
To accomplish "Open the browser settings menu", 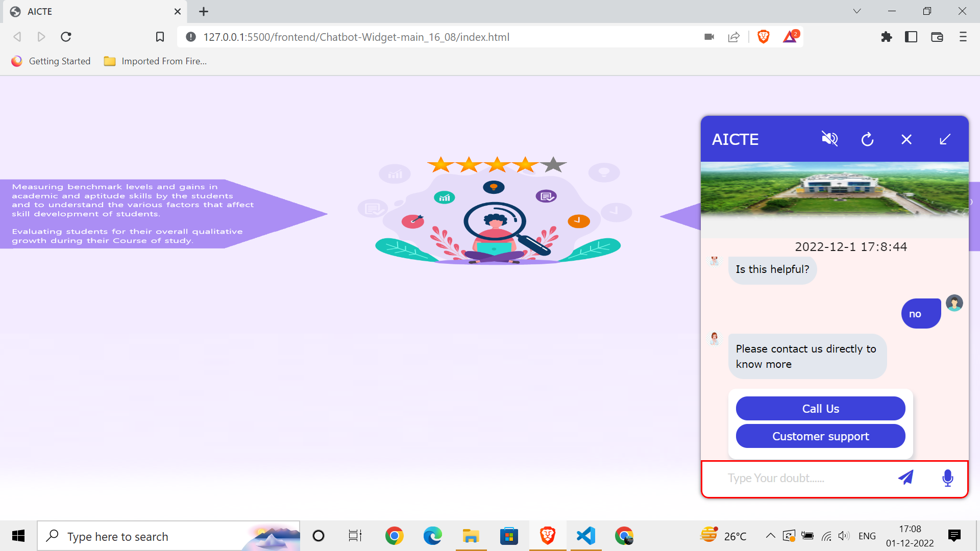I will pos(963,37).
